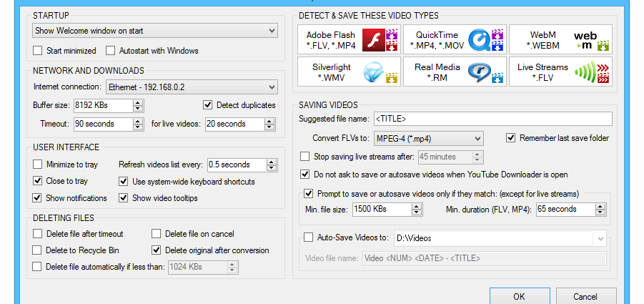The image size is (644, 304).
Task: Click the WebM logo icon
Action: coord(586,40)
